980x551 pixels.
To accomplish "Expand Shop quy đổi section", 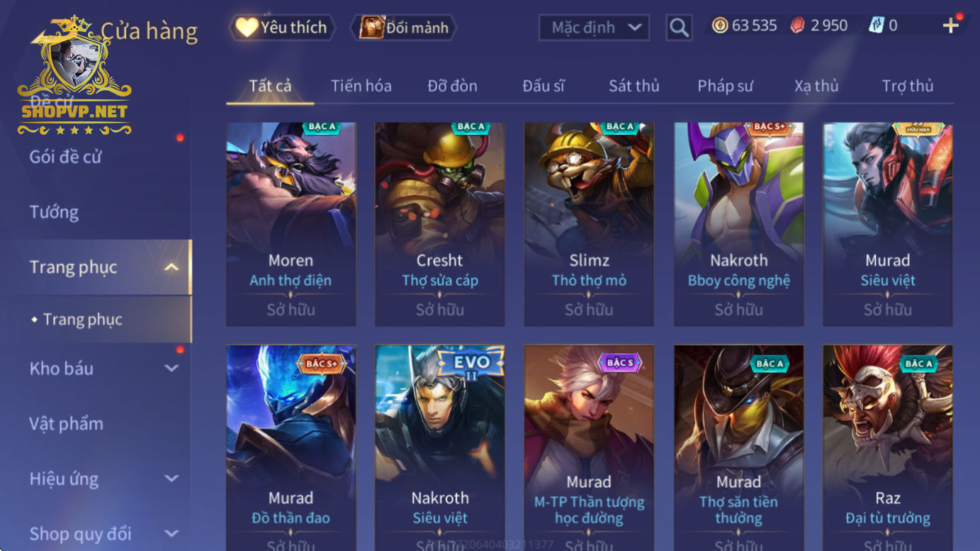I will click(171, 534).
